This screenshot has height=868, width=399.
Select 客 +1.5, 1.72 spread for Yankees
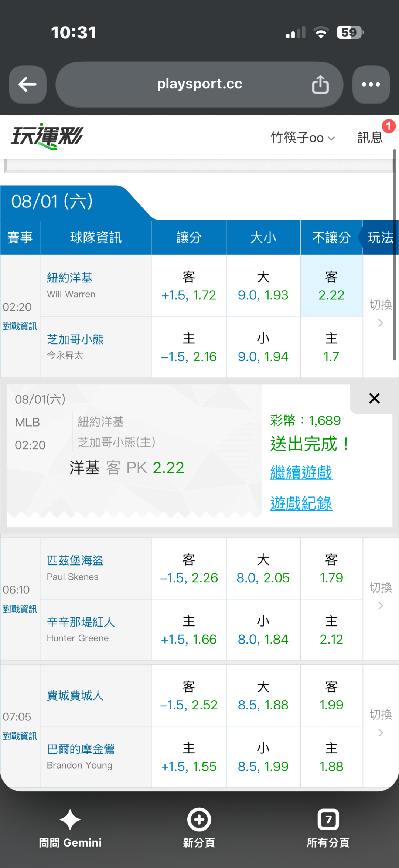[x=189, y=286]
